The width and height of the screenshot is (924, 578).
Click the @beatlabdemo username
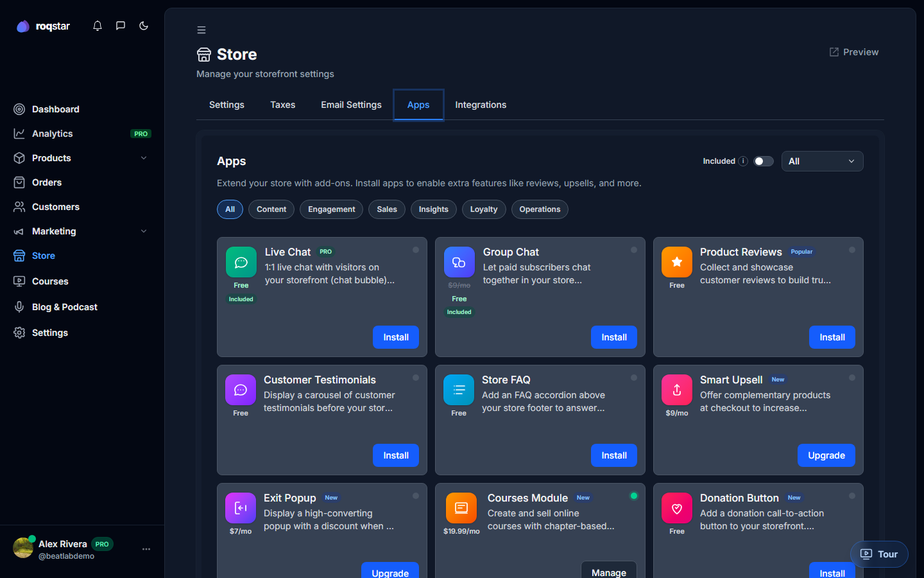pyautogui.click(x=66, y=556)
